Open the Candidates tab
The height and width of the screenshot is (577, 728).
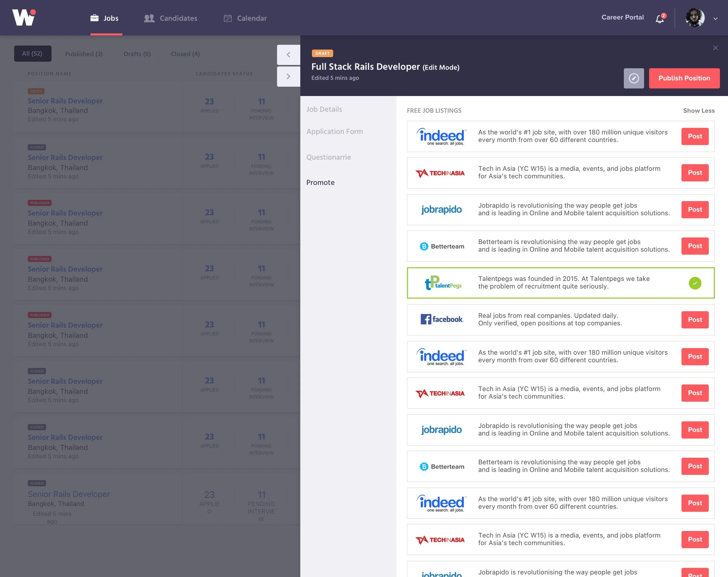point(171,18)
